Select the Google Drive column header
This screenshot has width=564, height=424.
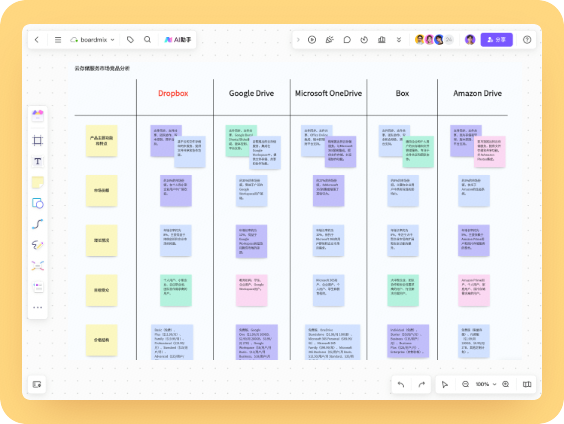pos(251,94)
